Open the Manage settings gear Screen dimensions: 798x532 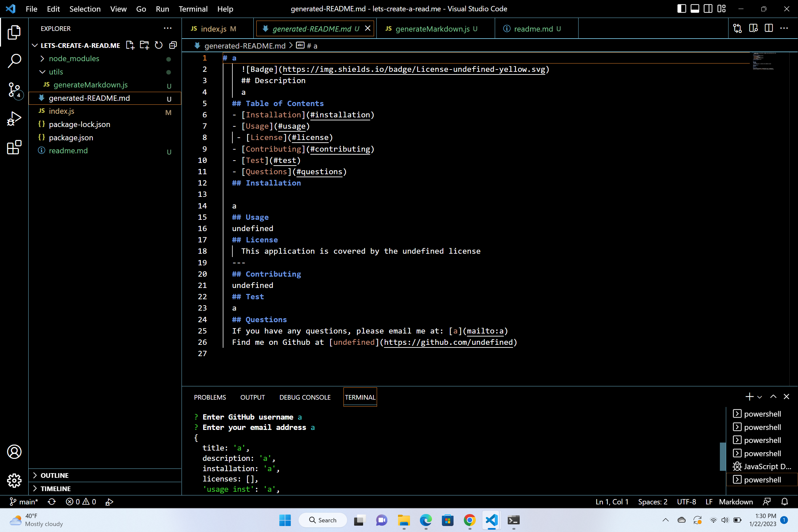click(x=14, y=481)
